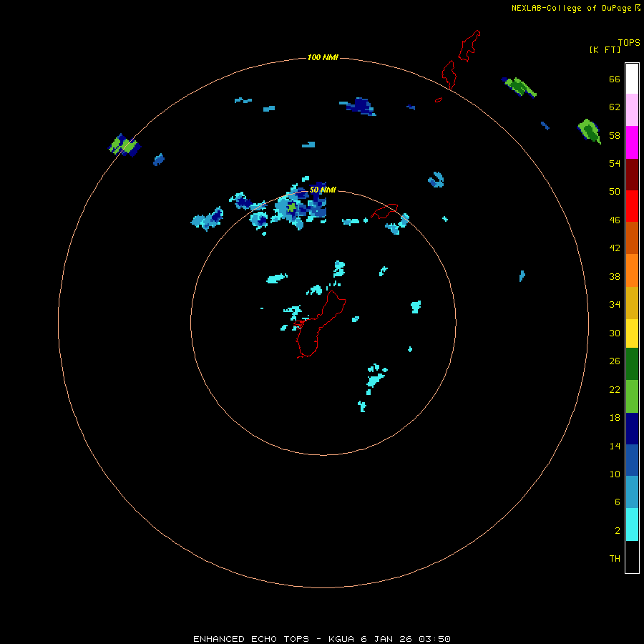
Task: Click the "2" legend value
Action: pyautogui.click(x=618, y=530)
